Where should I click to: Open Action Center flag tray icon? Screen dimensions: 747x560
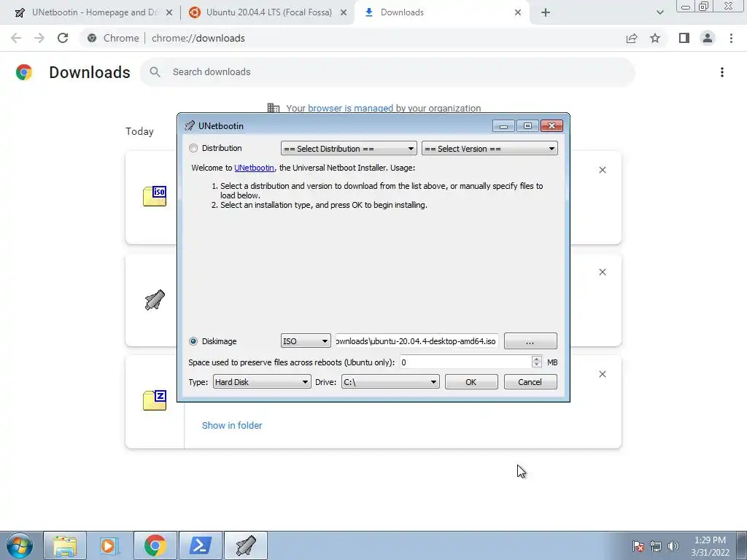click(x=638, y=546)
